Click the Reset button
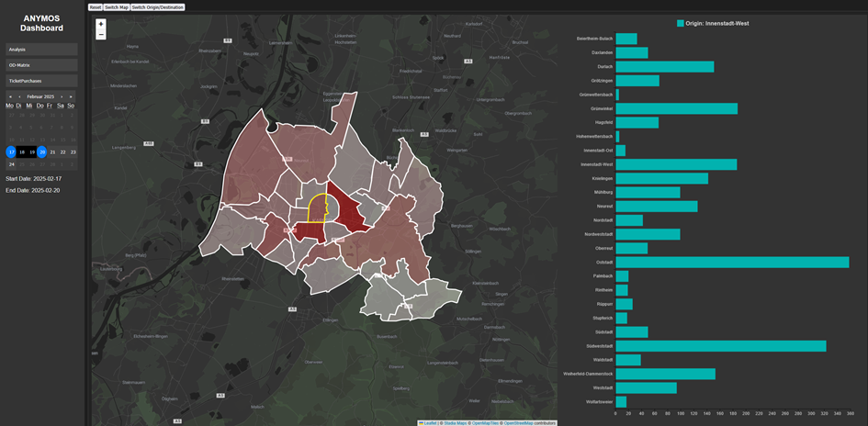Screen dimensions: 868x426 (96, 7)
